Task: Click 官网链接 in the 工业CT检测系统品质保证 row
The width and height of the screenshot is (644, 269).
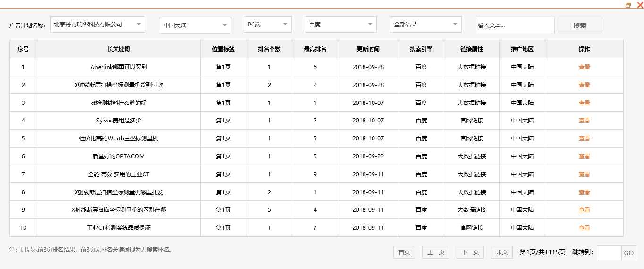Action: point(472,228)
